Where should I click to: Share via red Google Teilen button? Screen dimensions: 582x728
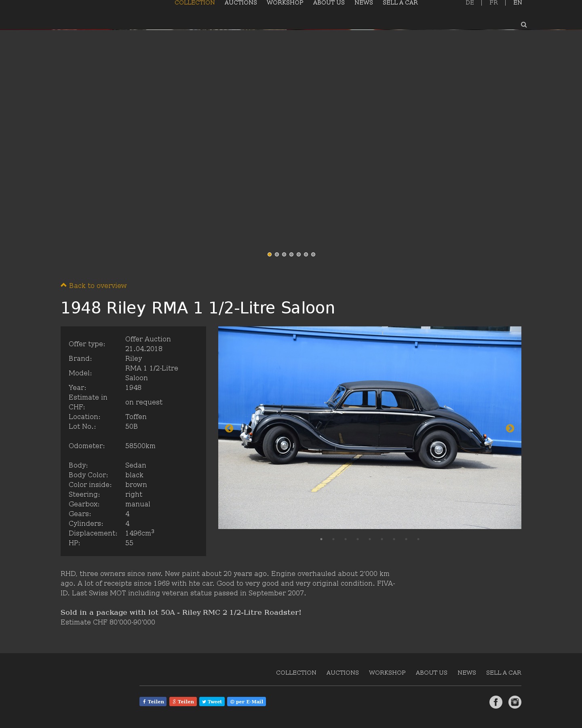(x=183, y=702)
